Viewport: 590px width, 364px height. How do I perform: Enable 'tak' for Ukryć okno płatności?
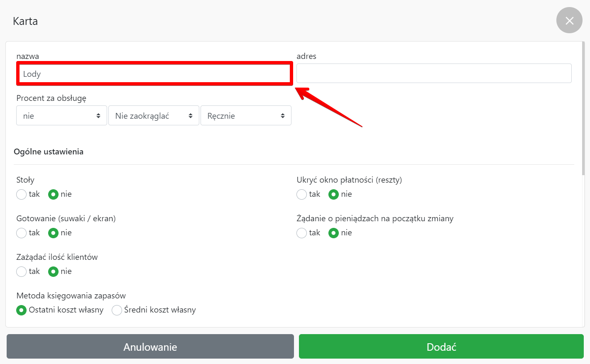[x=302, y=194]
